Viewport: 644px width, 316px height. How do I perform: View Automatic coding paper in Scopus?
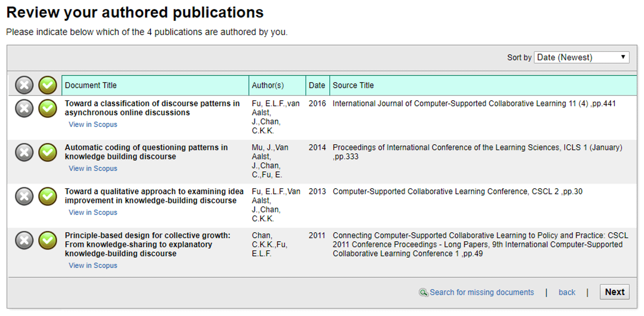(93, 169)
